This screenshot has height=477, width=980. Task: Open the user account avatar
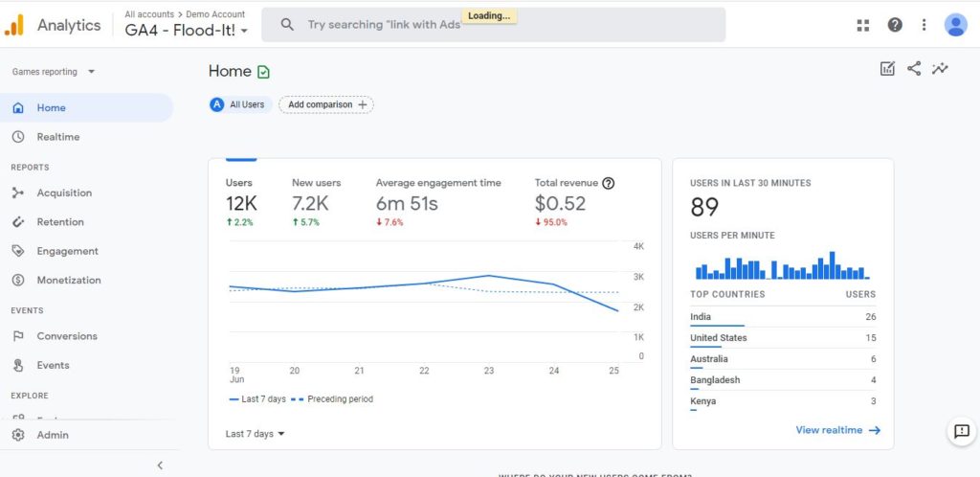coord(956,25)
